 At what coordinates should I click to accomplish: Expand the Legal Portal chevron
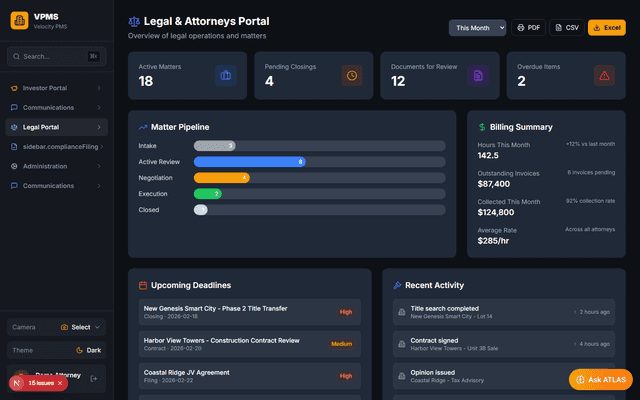99,127
